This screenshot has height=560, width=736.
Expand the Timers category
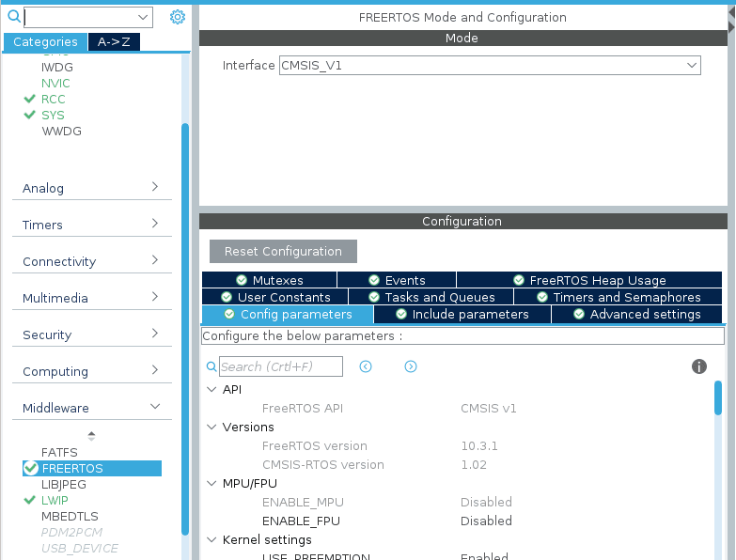tap(91, 225)
